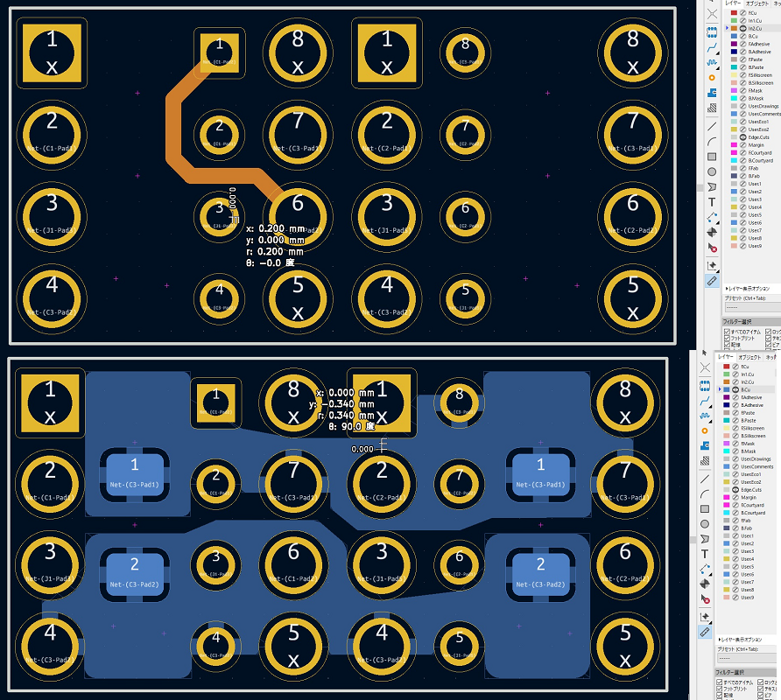
Task: Choose selection arrow tool in lower window
Action: (704, 353)
